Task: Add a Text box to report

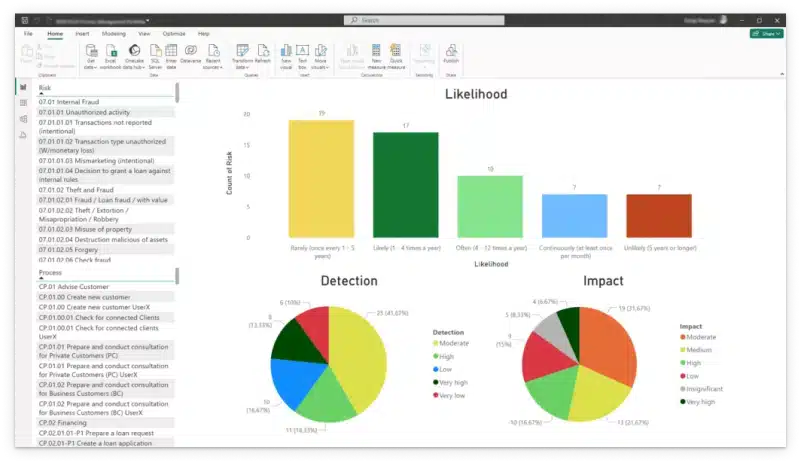Action: 302,51
